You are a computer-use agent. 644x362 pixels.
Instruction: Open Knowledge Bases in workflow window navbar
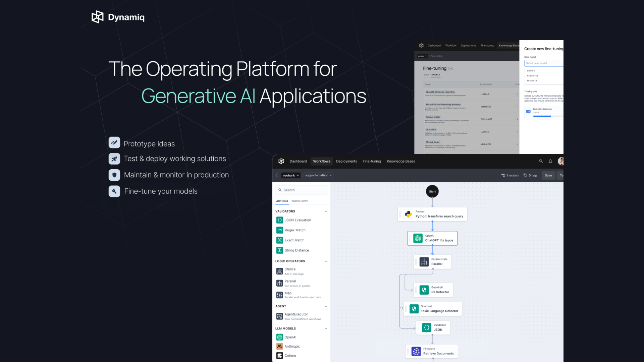(x=401, y=161)
